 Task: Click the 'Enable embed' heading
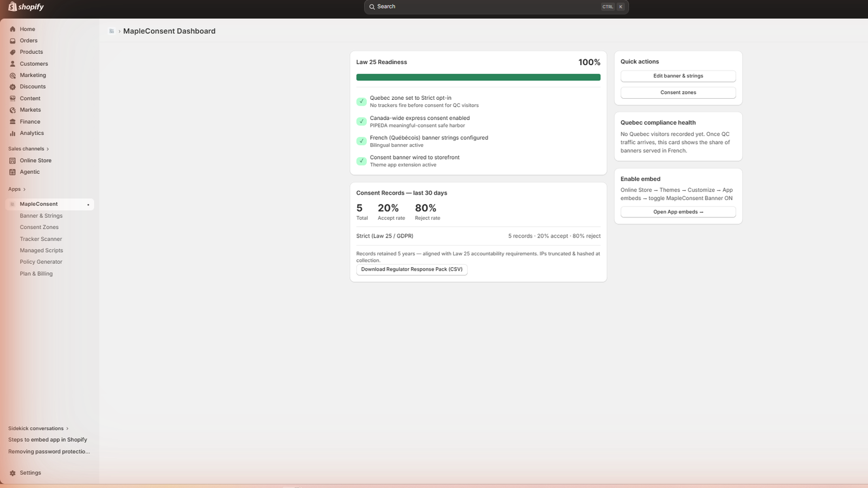pyautogui.click(x=641, y=179)
